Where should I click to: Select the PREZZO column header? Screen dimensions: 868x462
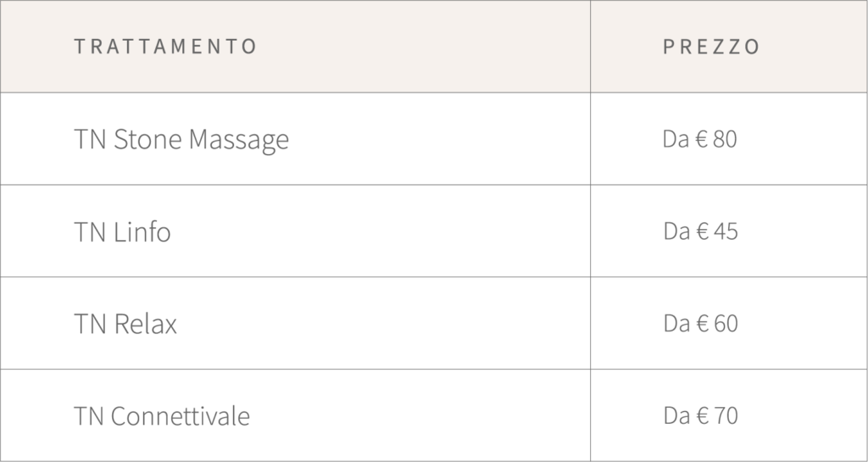coord(711,47)
